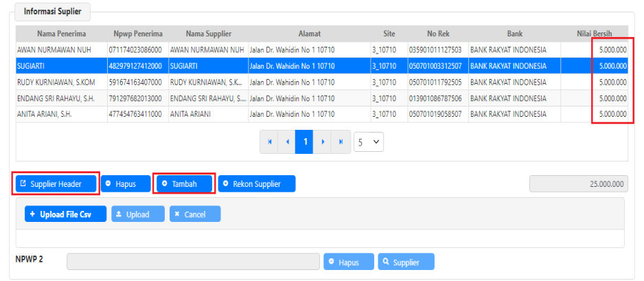Delete NPWP 2 with its Hapus button

coord(349,262)
